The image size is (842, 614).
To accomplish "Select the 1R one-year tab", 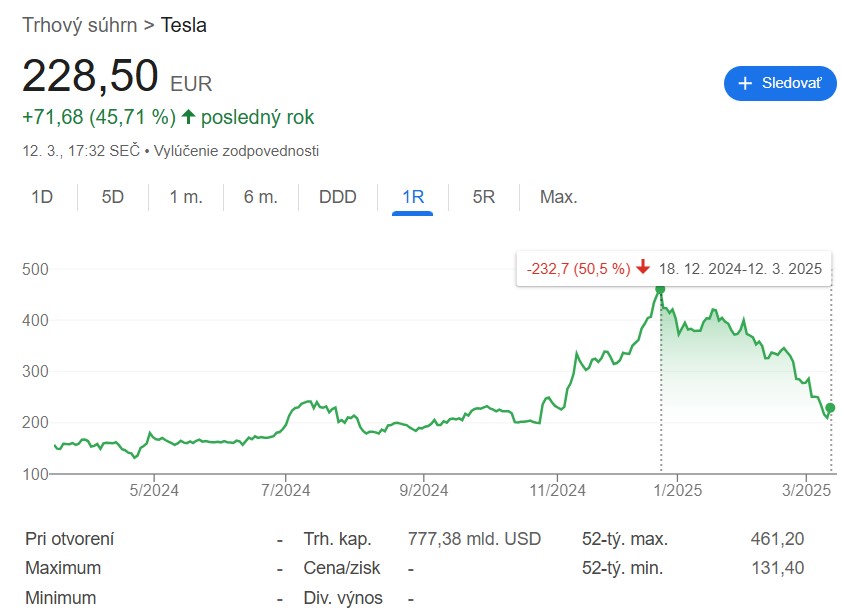I will [413, 197].
